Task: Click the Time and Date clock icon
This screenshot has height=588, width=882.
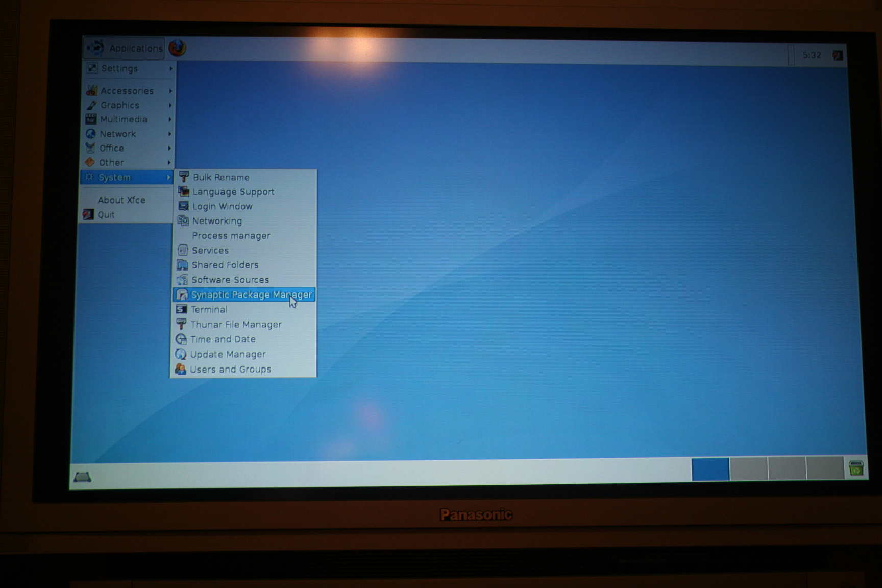Action: pyautogui.click(x=181, y=339)
